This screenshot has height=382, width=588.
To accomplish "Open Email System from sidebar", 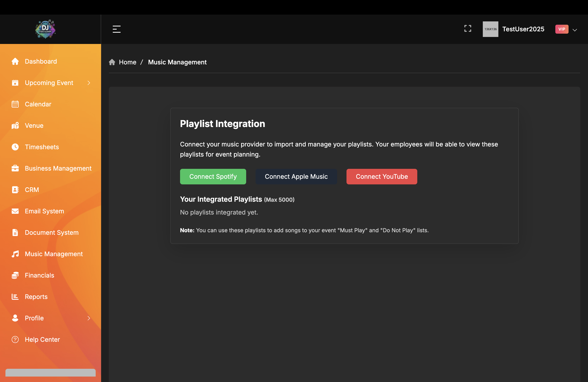I will point(44,211).
